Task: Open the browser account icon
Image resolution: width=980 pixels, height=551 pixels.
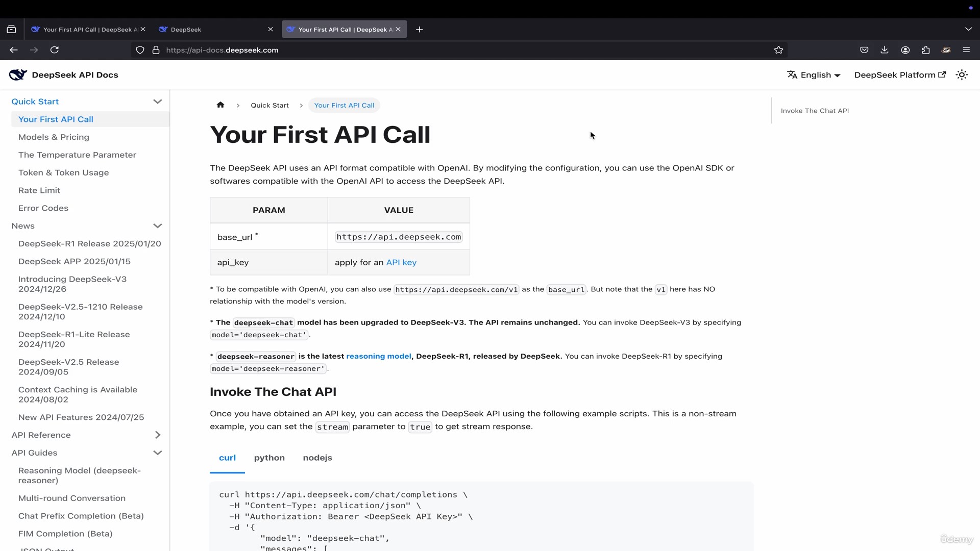Action: 905,50
